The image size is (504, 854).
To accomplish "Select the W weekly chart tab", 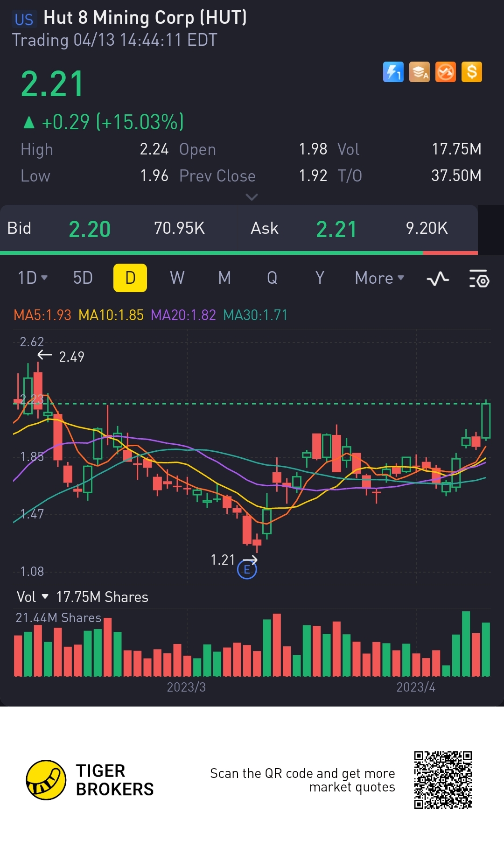I will point(177,278).
